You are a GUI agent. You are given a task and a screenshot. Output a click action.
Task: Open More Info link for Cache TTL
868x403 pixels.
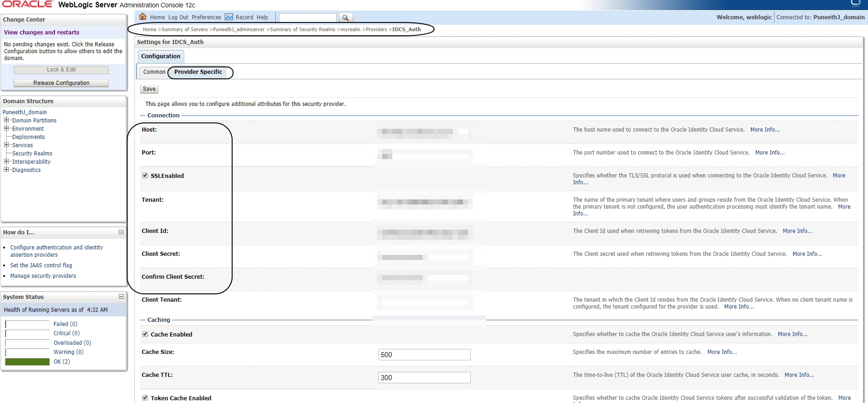point(799,375)
